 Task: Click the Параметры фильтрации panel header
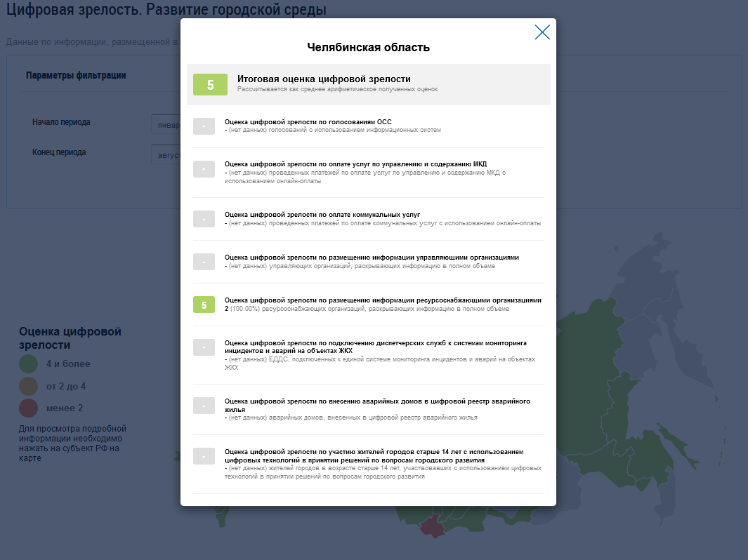[x=76, y=76]
